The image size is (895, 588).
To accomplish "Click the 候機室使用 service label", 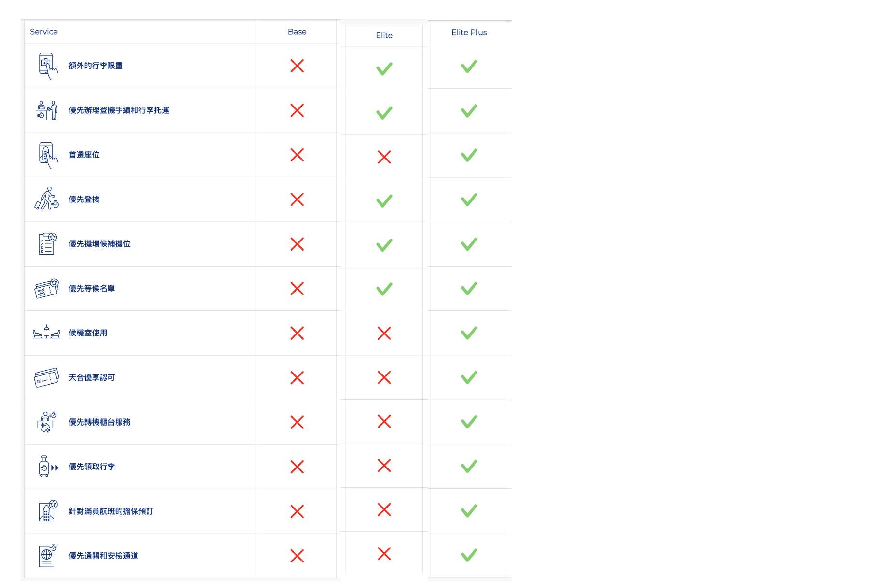I will point(88,333).
